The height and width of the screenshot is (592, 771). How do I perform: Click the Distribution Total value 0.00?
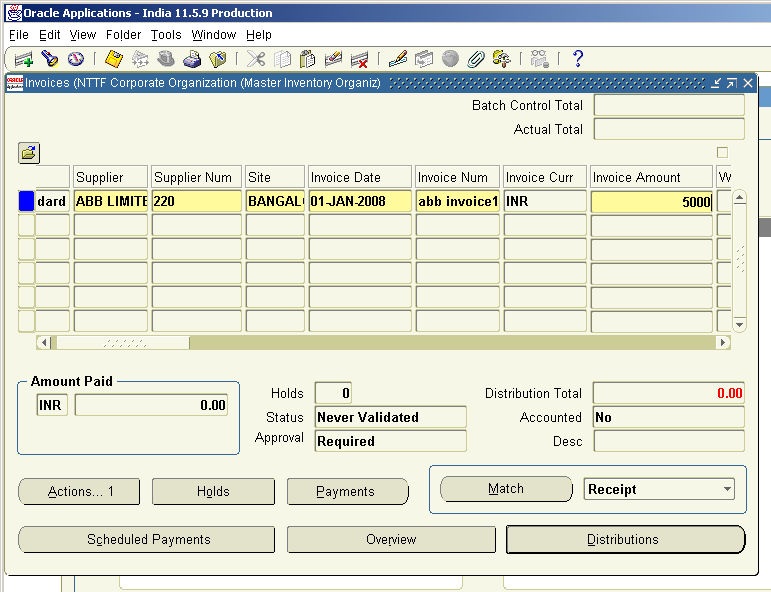(669, 393)
